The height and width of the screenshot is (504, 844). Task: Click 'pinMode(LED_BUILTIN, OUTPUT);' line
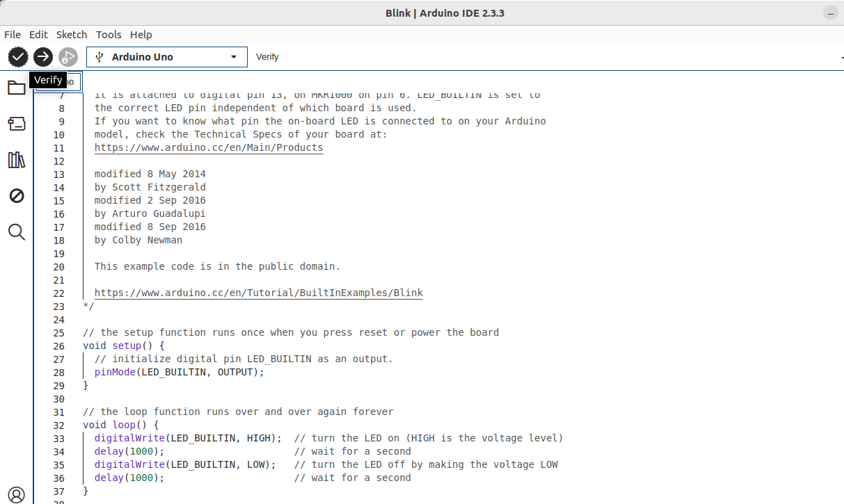pyautogui.click(x=180, y=372)
